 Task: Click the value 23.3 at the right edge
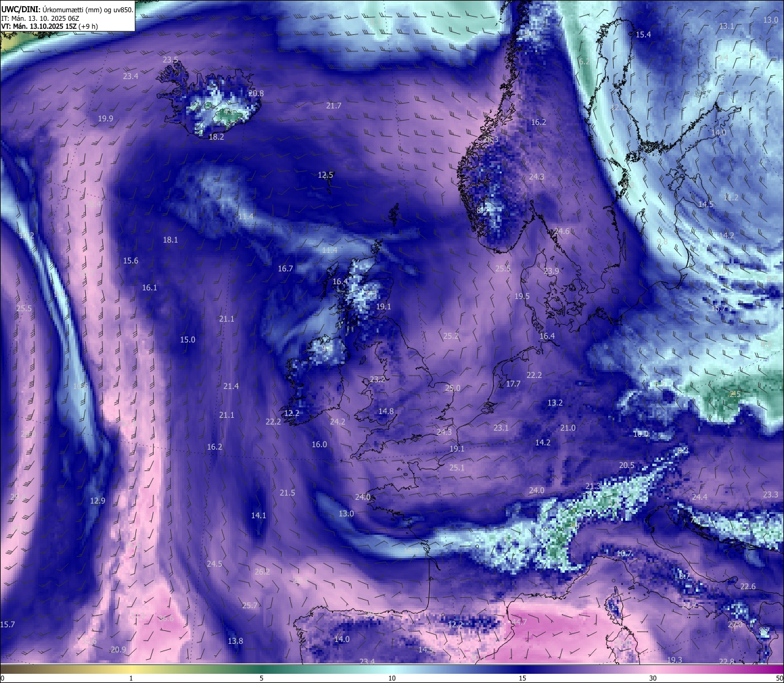[x=771, y=495]
